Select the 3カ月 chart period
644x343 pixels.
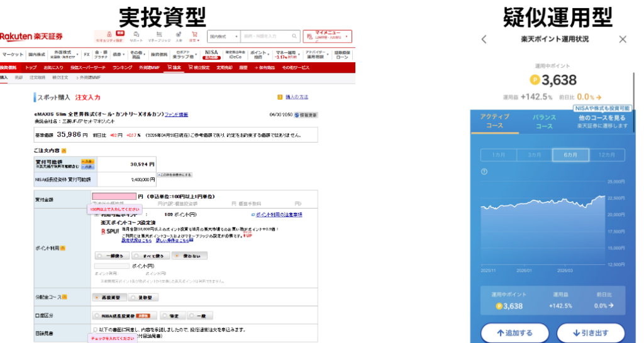pyautogui.click(x=535, y=155)
